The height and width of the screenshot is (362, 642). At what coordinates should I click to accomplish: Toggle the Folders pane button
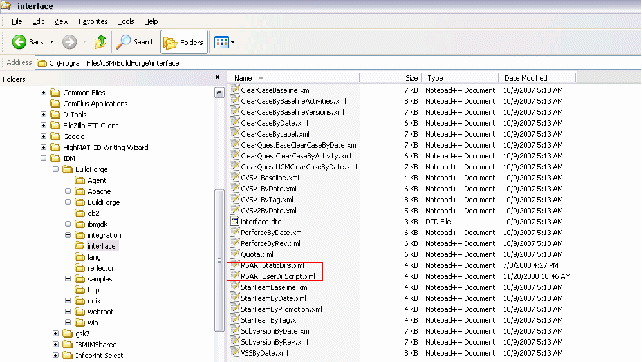point(183,42)
